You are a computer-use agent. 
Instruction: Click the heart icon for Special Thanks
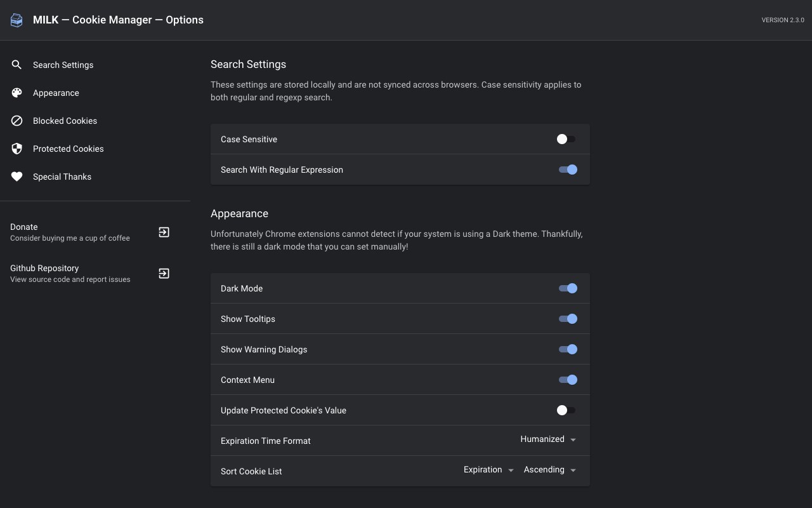pyautogui.click(x=17, y=177)
